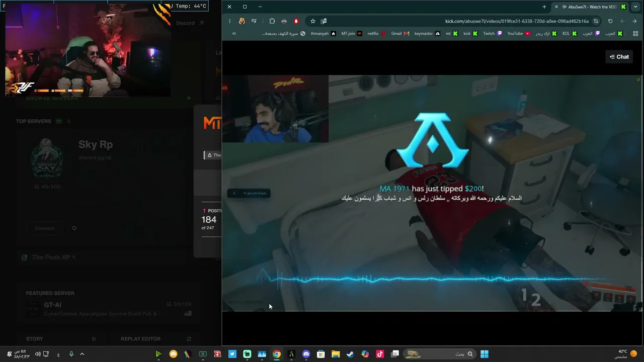The height and width of the screenshot is (362, 644).
Task: Open the TikTok taskbar icon
Action: (x=380, y=354)
